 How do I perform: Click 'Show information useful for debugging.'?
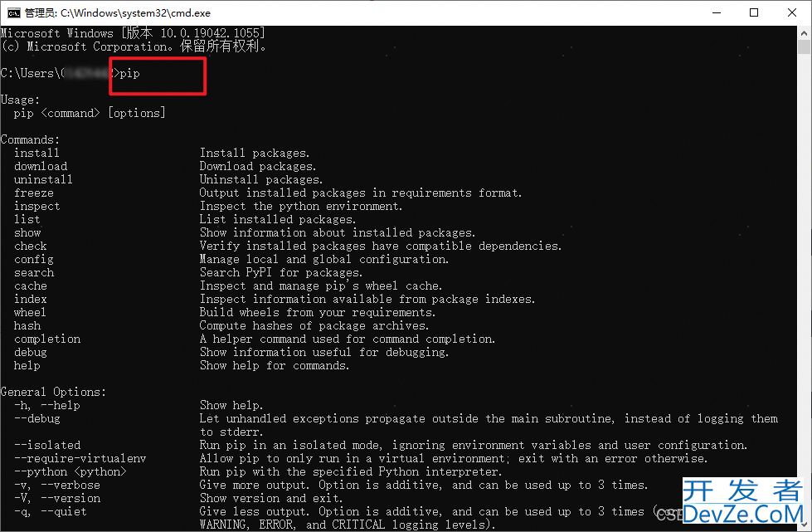[324, 353]
